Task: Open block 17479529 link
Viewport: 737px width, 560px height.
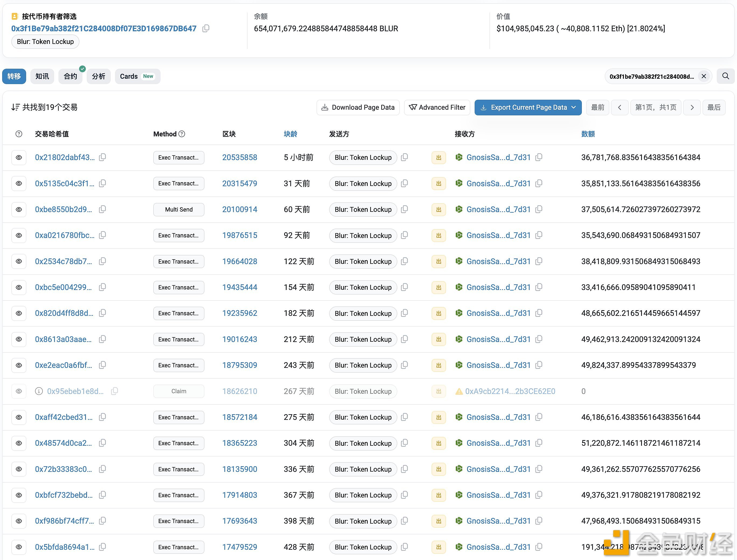Action: (240, 547)
